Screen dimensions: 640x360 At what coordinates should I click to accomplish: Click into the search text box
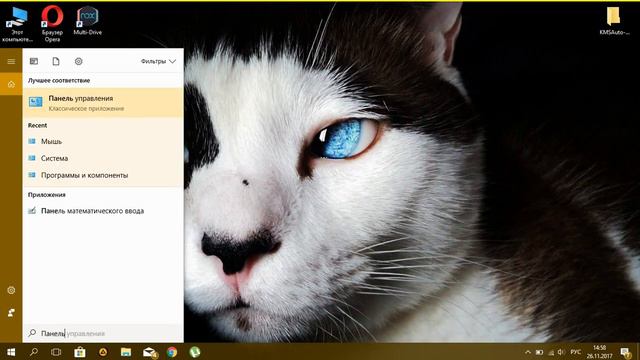(103, 333)
